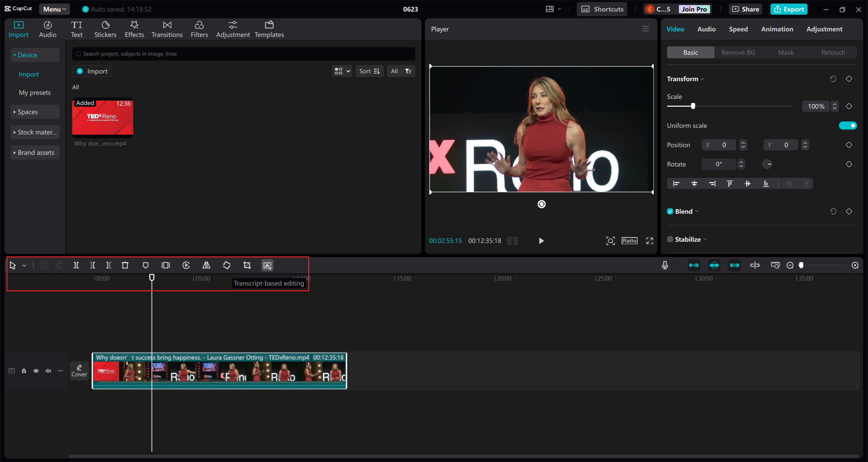Hide the video track with eye icon
The width and height of the screenshot is (868, 462).
click(x=36, y=371)
